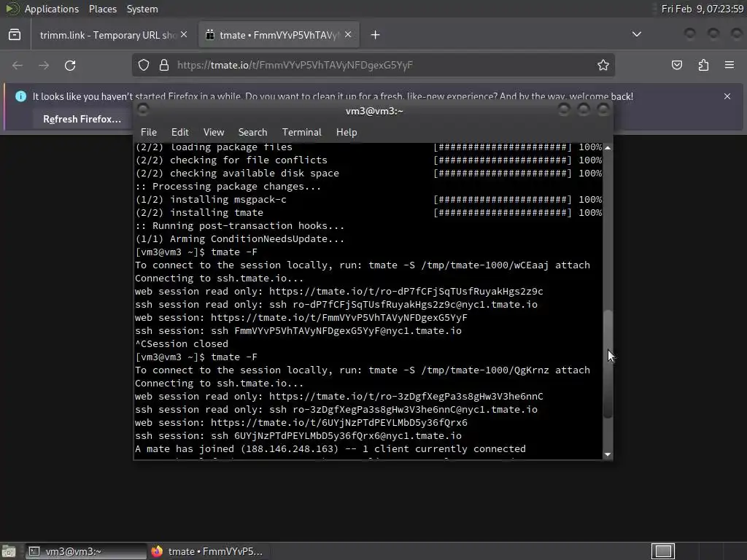This screenshot has height=560, width=747.
Task: Click the show desktop icon in the bottom panel
Action: [9, 551]
